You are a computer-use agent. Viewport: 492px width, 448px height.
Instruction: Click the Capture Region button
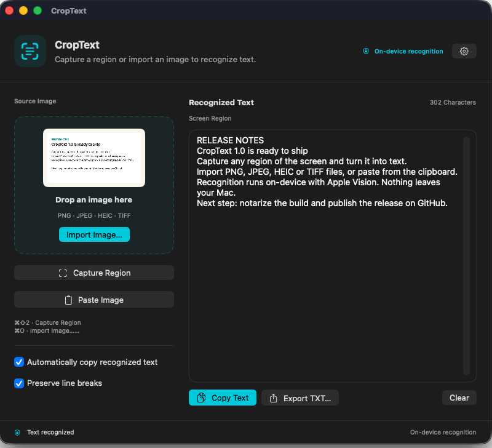click(x=94, y=273)
